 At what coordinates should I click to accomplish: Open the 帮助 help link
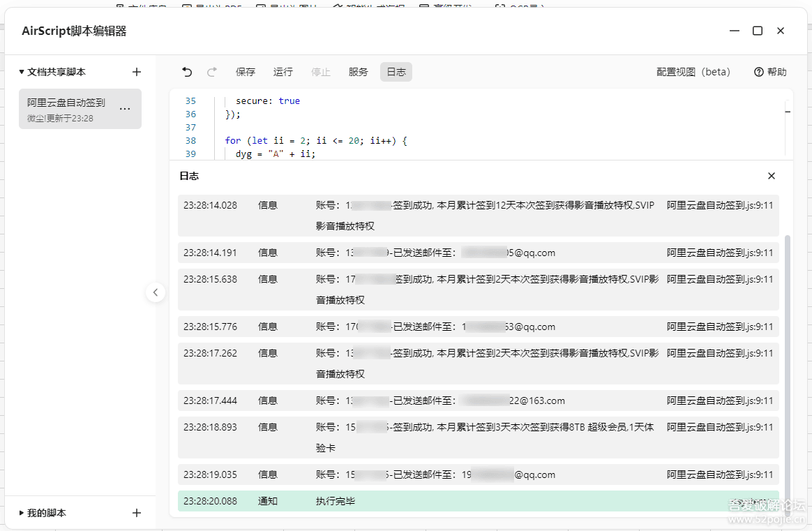point(771,72)
